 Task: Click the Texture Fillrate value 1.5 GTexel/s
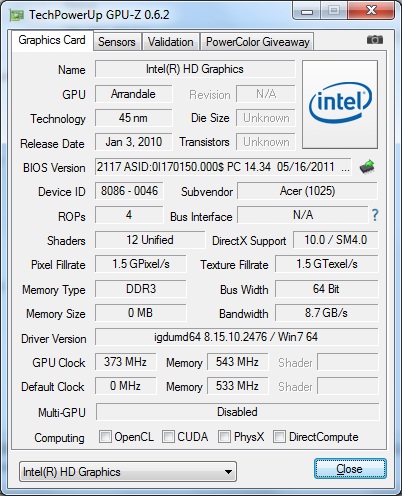(327, 264)
